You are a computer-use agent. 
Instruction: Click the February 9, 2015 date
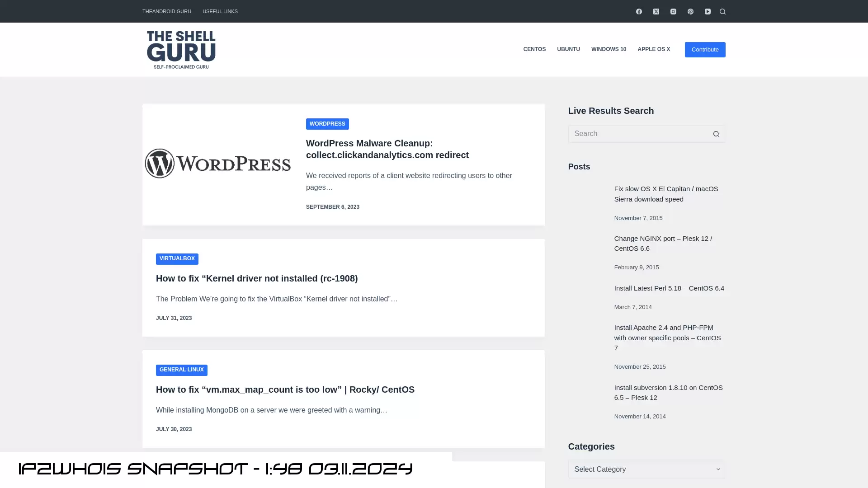(x=637, y=267)
